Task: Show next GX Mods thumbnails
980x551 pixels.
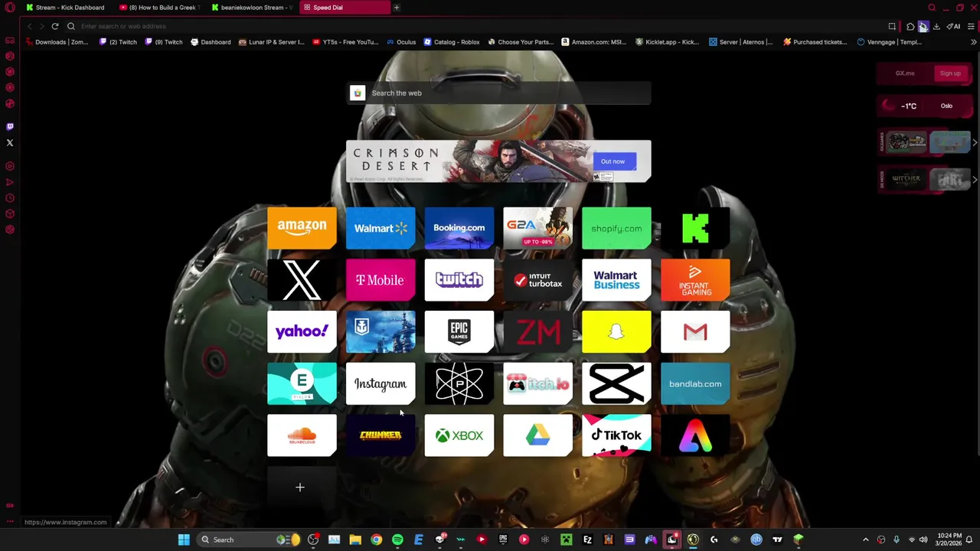Action: (x=974, y=180)
